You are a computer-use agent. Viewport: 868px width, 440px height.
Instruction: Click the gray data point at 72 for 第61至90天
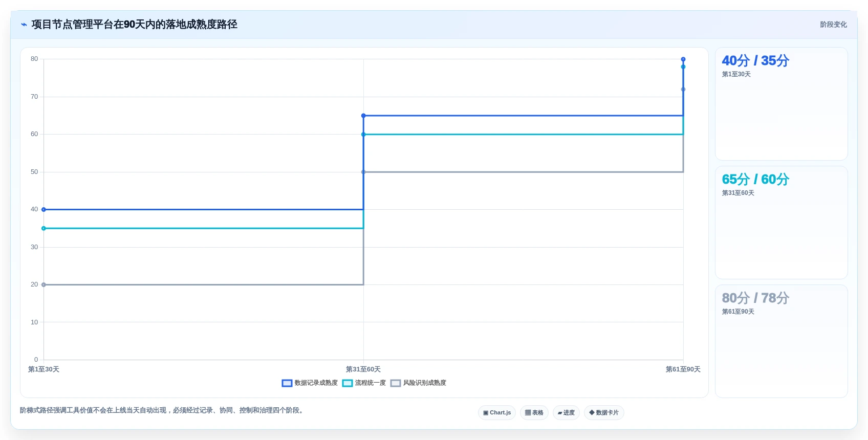click(683, 90)
